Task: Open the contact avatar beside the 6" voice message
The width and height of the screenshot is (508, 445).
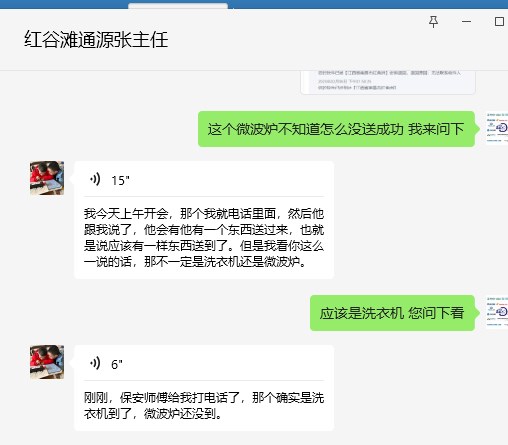Action: coord(47,362)
